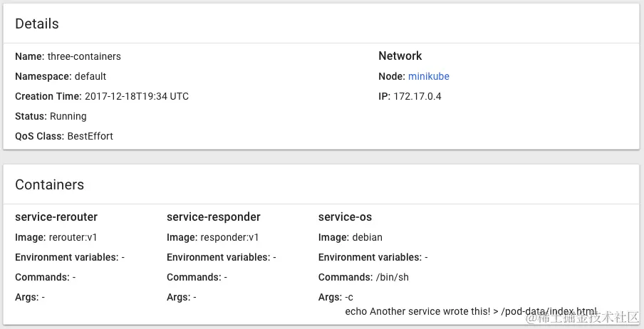Select the IP address 172.17.0.4
This screenshot has height=329, width=644.
417,96
